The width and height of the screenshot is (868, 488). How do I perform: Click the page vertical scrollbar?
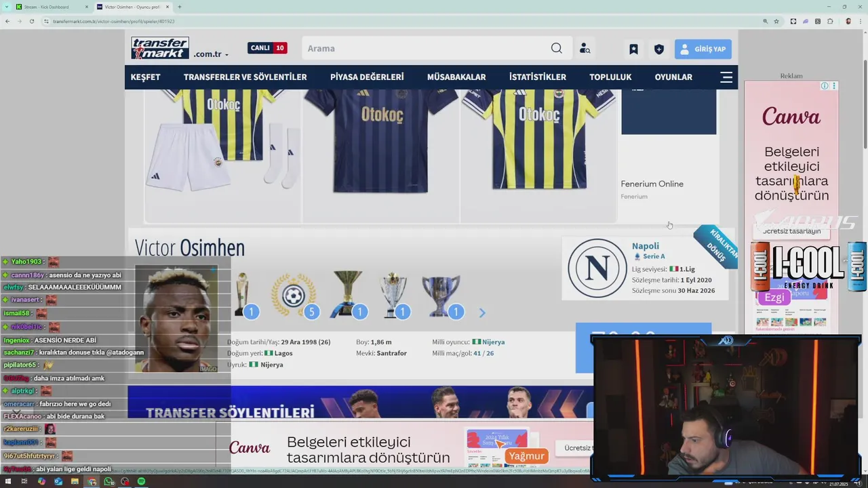(x=865, y=105)
